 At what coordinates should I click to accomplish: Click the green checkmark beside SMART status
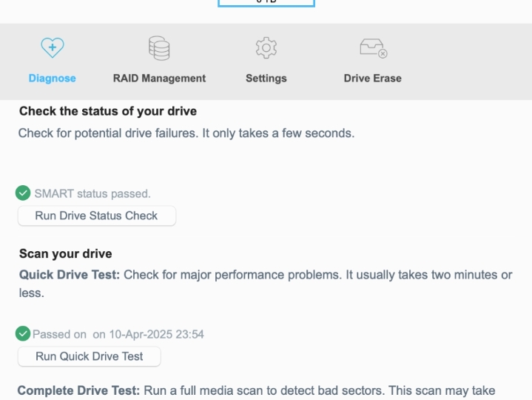point(23,193)
